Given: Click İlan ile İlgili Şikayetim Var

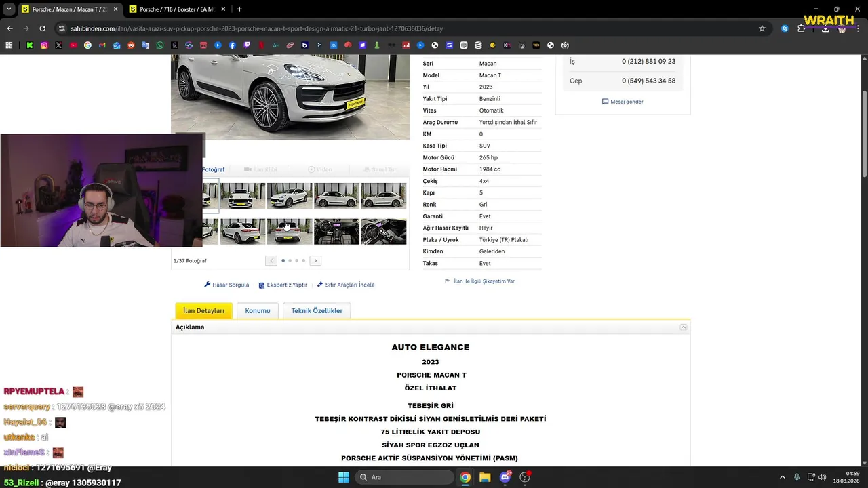Looking at the screenshot, I should [x=479, y=281].
